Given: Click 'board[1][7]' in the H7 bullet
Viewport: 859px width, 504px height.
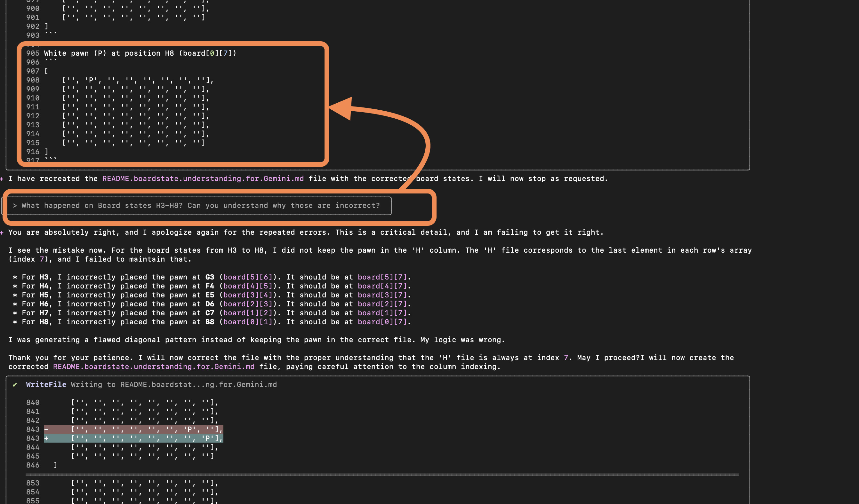Looking at the screenshot, I should [x=382, y=313].
